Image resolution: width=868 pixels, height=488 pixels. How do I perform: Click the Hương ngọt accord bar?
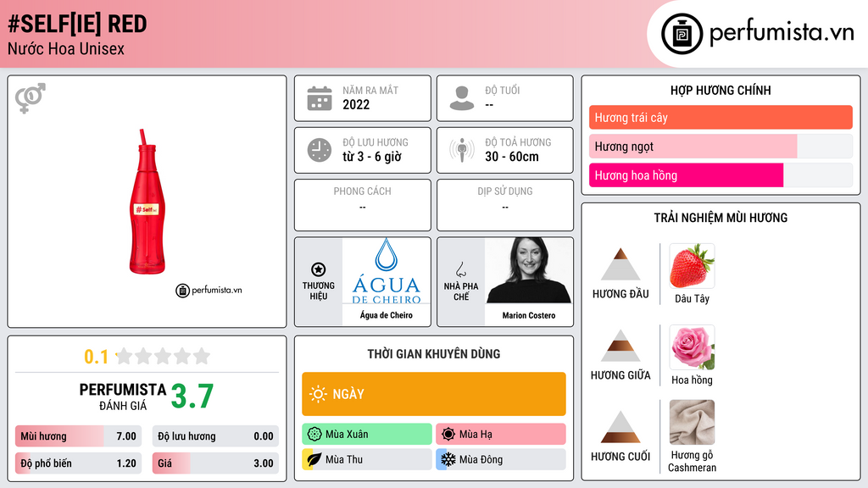coord(721,147)
